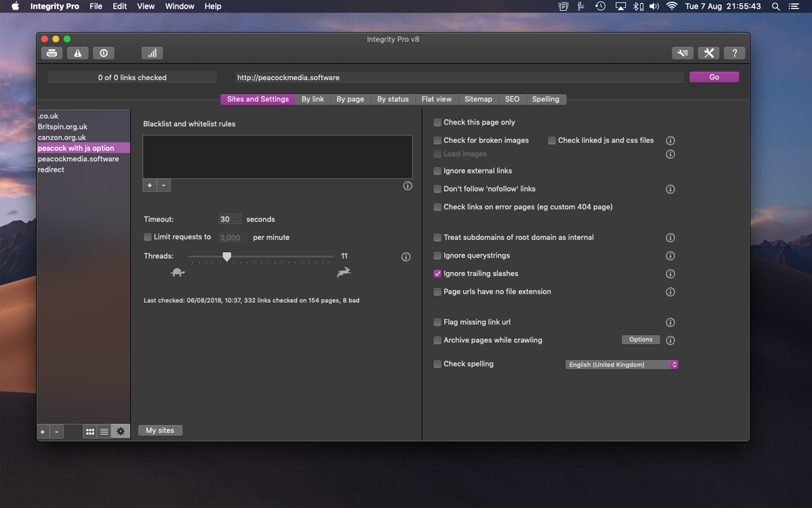Viewport: 812px width, 508px height.
Task: Open the English (United Kingdom) language dropdown
Action: coord(622,364)
